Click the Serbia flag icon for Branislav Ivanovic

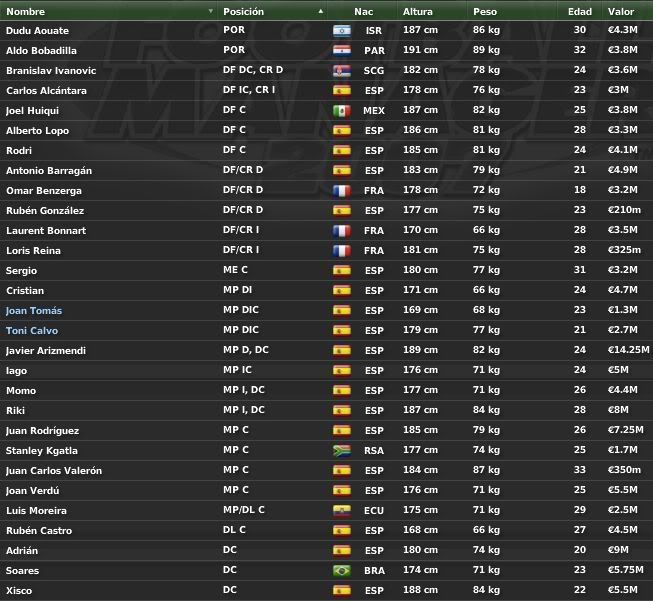coord(342,71)
